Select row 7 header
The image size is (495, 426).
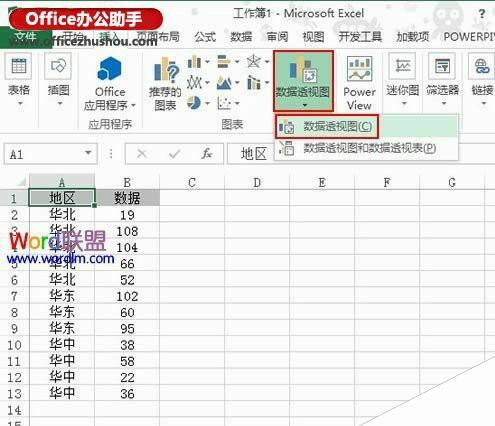(14, 296)
